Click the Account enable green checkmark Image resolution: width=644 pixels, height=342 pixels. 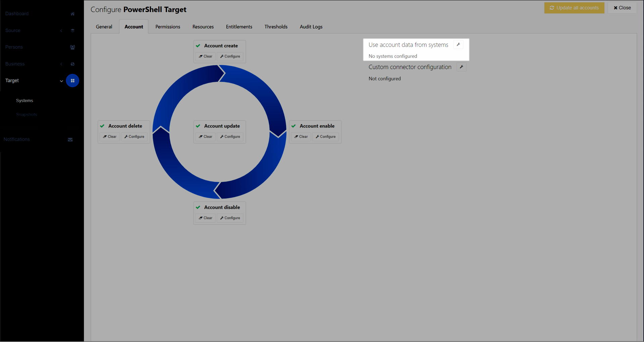(x=293, y=126)
